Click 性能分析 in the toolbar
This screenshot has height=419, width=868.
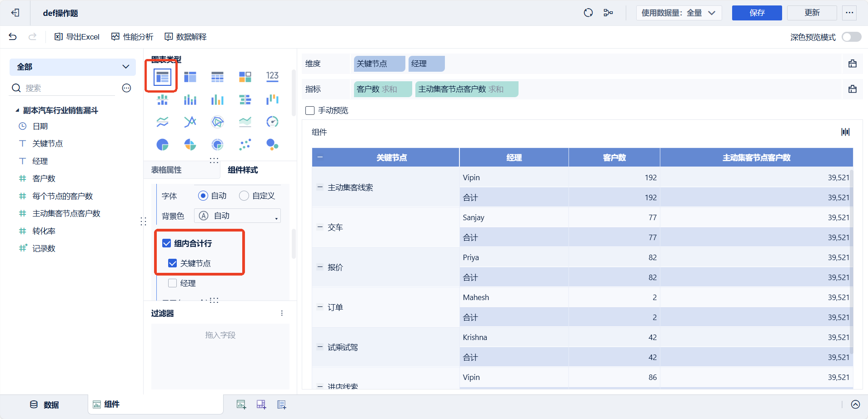pos(132,37)
